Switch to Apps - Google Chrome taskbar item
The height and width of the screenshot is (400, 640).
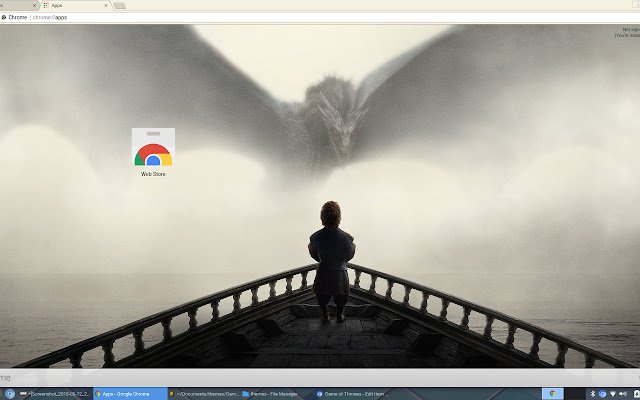pyautogui.click(x=130, y=394)
